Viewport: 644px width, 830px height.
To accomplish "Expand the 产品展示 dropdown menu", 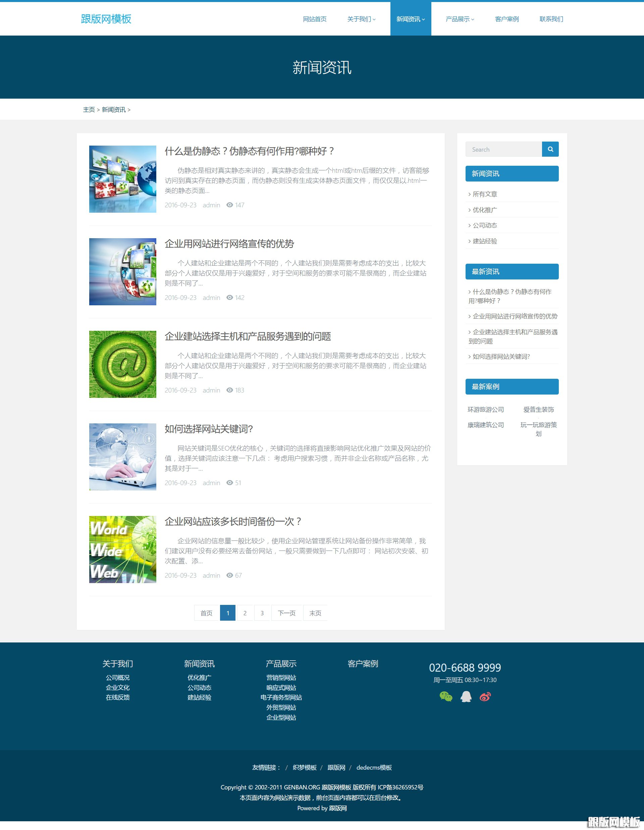I will click(x=459, y=19).
